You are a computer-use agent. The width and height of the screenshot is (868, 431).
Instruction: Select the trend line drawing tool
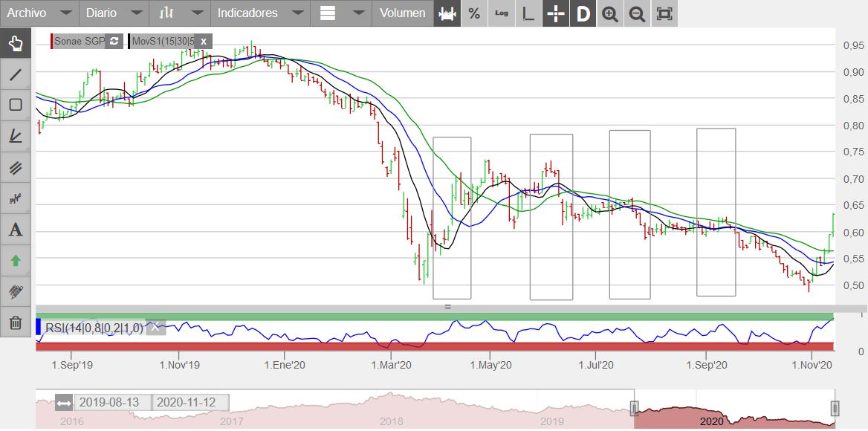[16, 74]
